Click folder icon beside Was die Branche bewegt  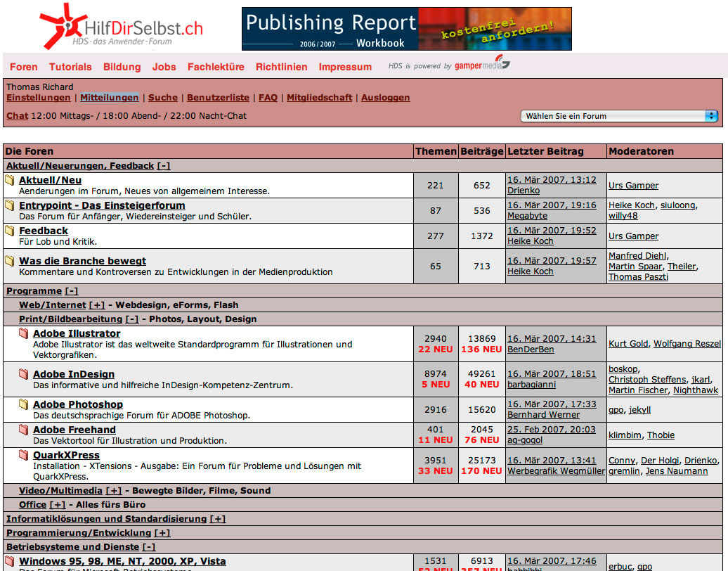pyautogui.click(x=10, y=261)
